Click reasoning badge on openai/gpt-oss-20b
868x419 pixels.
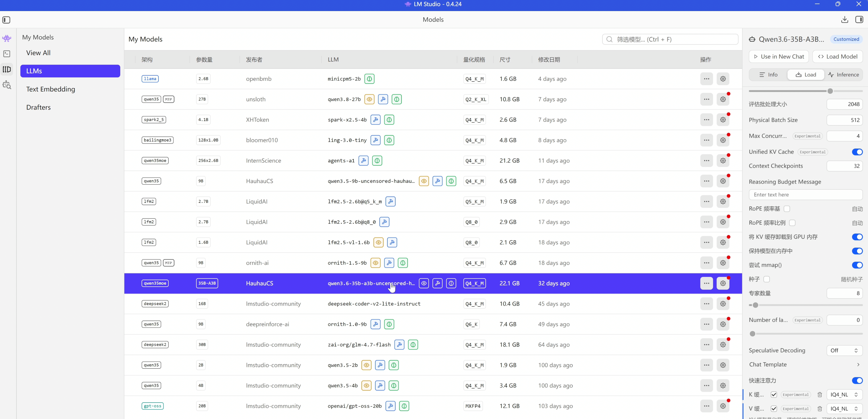[404, 406]
